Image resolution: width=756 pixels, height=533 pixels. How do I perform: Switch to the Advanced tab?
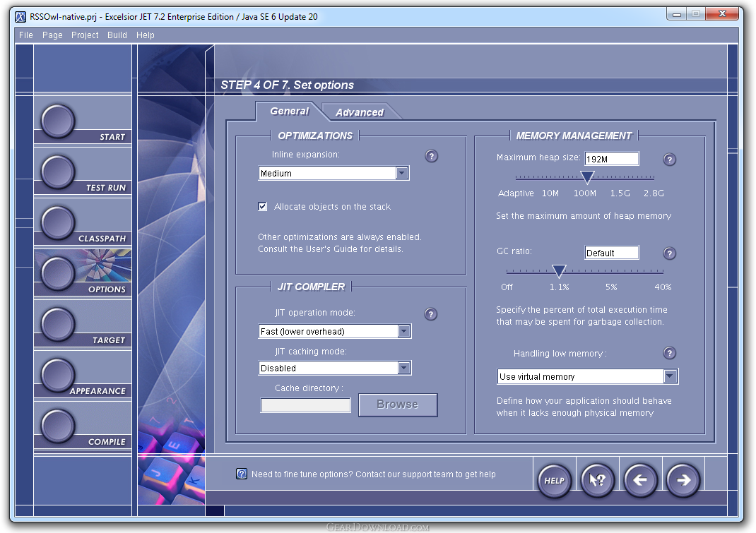click(x=360, y=112)
